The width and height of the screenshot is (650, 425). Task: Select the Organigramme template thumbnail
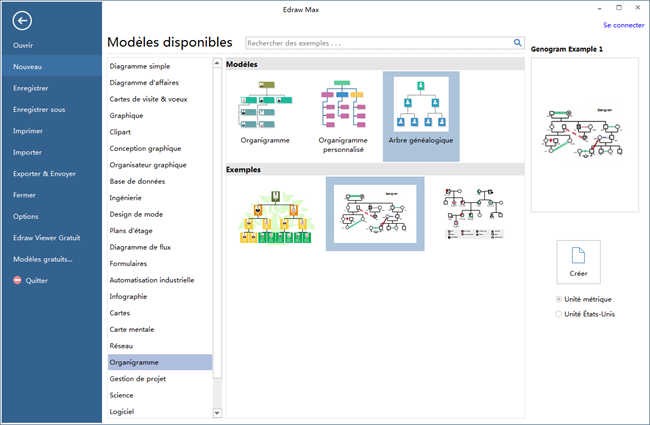coord(265,112)
